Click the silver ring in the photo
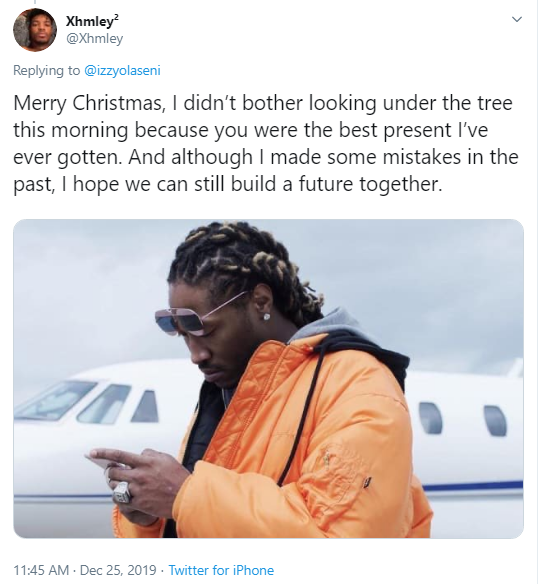 pyautogui.click(x=123, y=492)
